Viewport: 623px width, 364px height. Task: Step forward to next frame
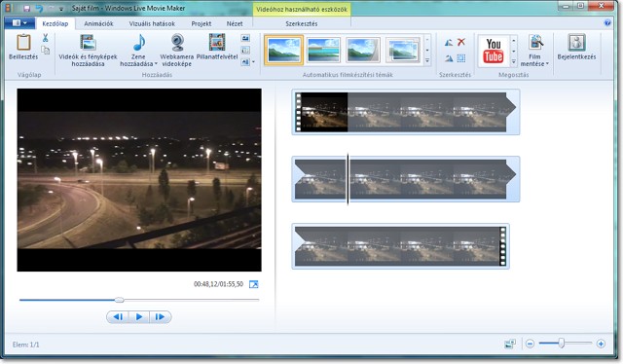point(160,316)
